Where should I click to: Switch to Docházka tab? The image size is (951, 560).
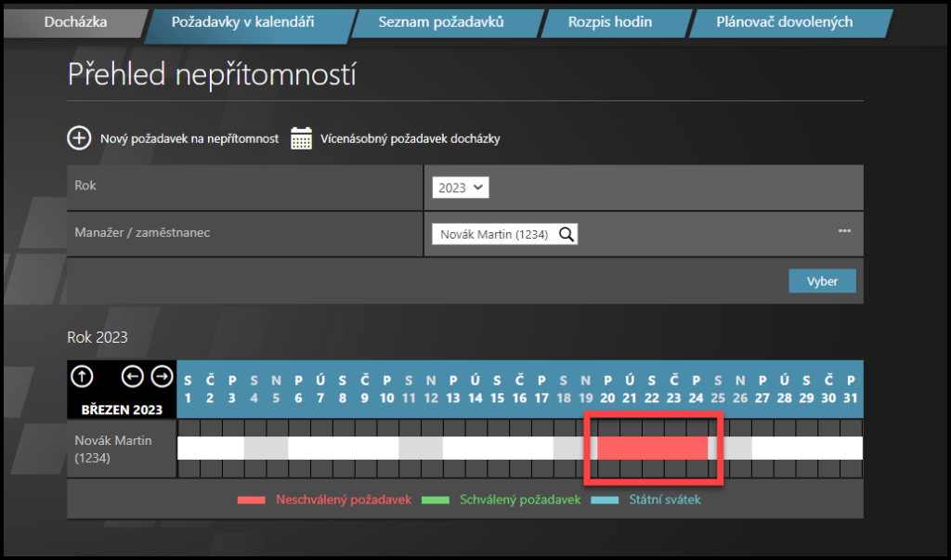76,21
